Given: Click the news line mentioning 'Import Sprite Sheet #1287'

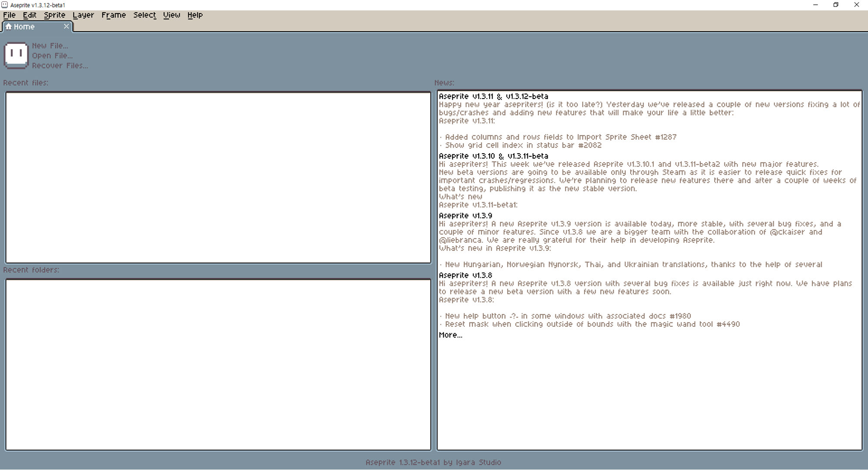Looking at the screenshot, I should point(558,137).
